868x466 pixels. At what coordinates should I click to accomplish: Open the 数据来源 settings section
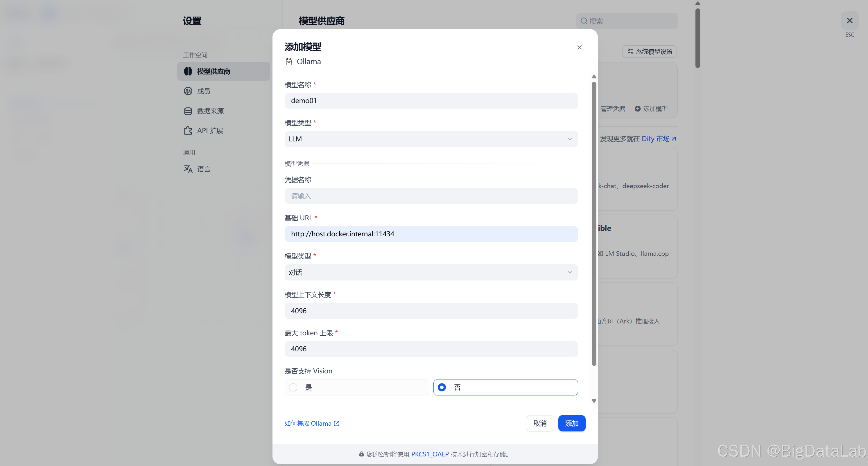tap(210, 111)
